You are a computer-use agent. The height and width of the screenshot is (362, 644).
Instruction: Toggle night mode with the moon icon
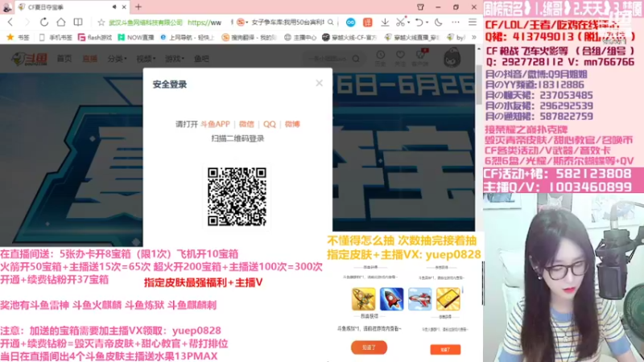tap(438, 23)
